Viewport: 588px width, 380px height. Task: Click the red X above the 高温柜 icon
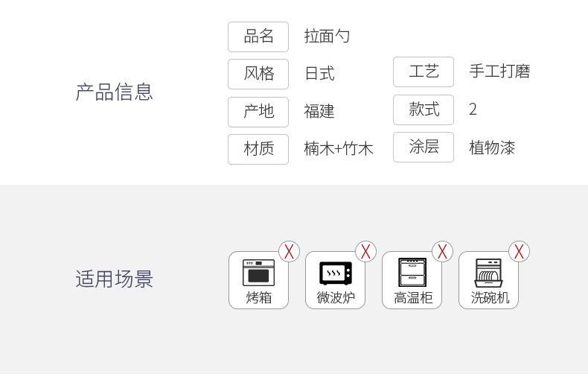[443, 252]
